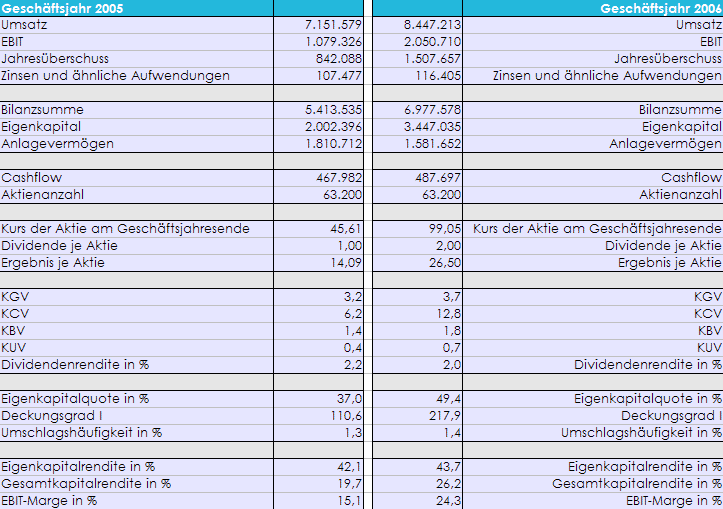Select the Geschäftsjahr 2006 header cell

pos(593,8)
